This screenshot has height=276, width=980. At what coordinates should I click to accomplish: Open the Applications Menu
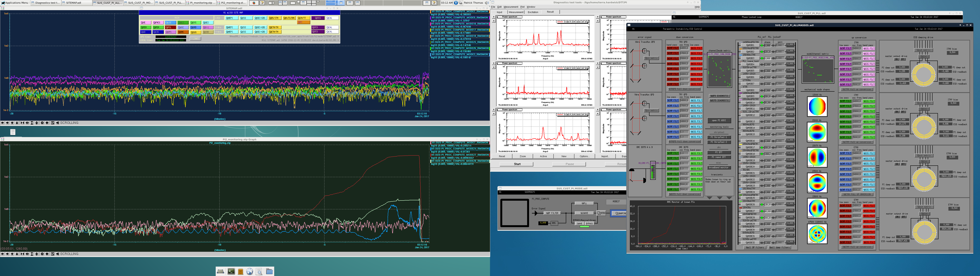click(x=15, y=3)
